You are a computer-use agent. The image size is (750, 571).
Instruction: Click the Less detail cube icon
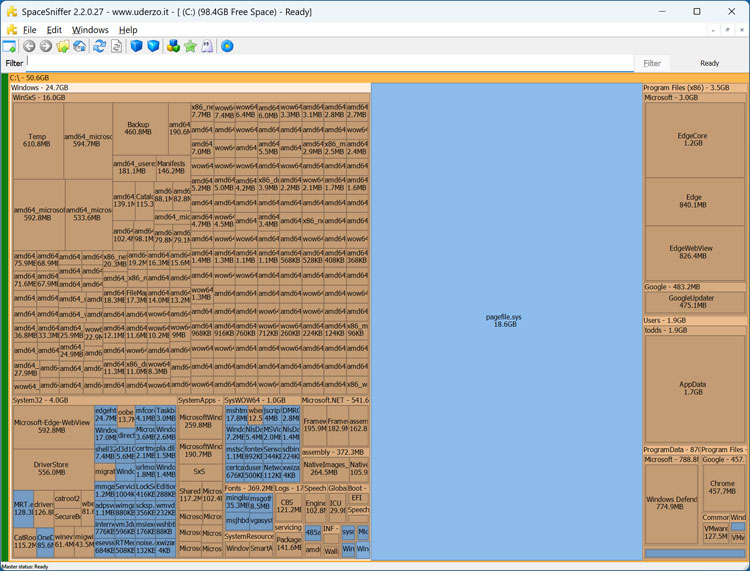(x=137, y=46)
